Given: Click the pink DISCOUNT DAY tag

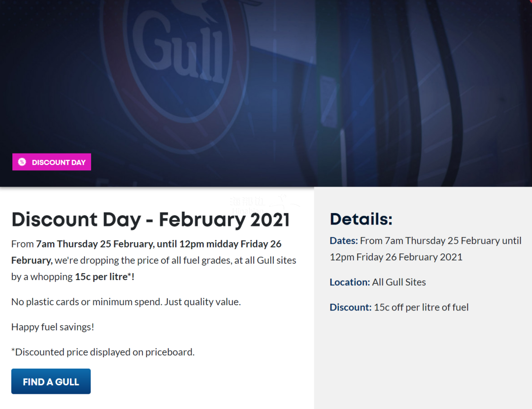Looking at the screenshot, I should (52, 162).
